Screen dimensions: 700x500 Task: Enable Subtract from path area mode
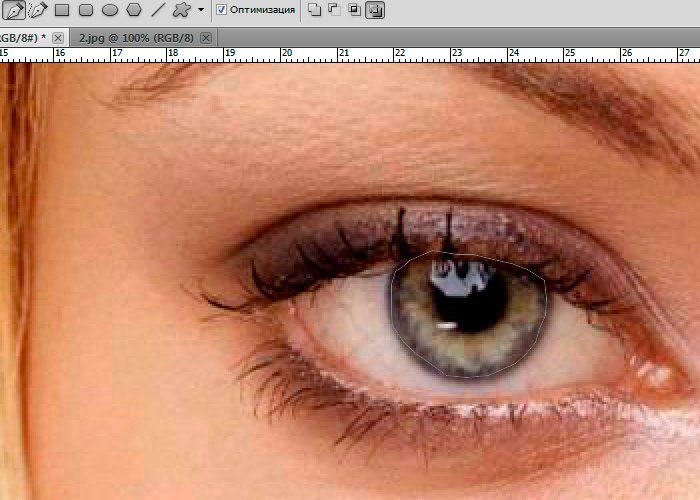[334, 10]
